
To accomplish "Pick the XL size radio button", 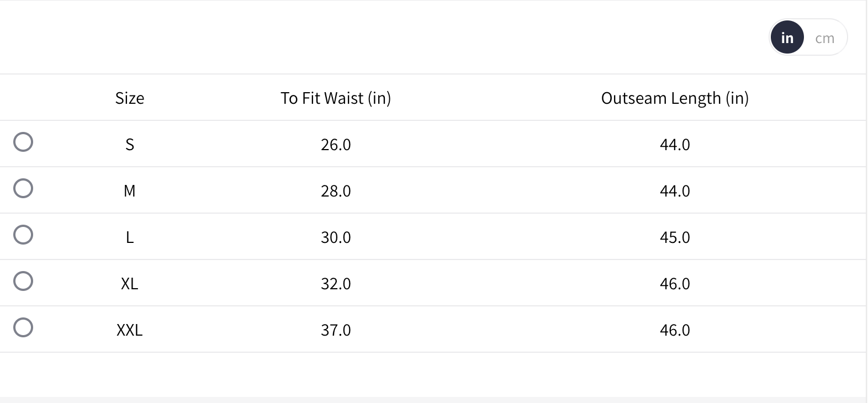I will pyautogui.click(x=23, y=281).
